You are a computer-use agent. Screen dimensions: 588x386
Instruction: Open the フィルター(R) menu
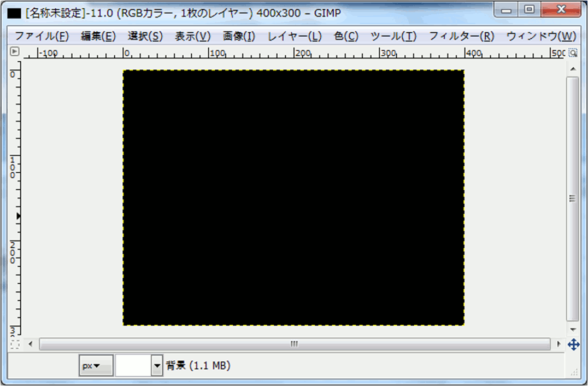click(461, 36)
